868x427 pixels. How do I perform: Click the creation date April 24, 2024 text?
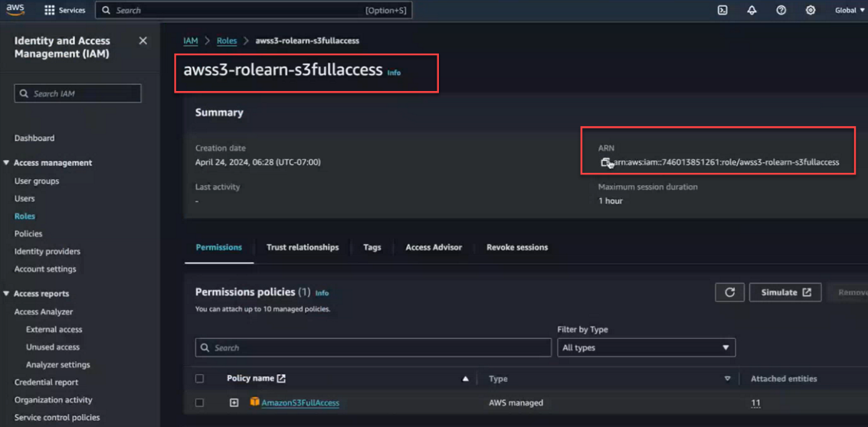(x=258, y=162)
